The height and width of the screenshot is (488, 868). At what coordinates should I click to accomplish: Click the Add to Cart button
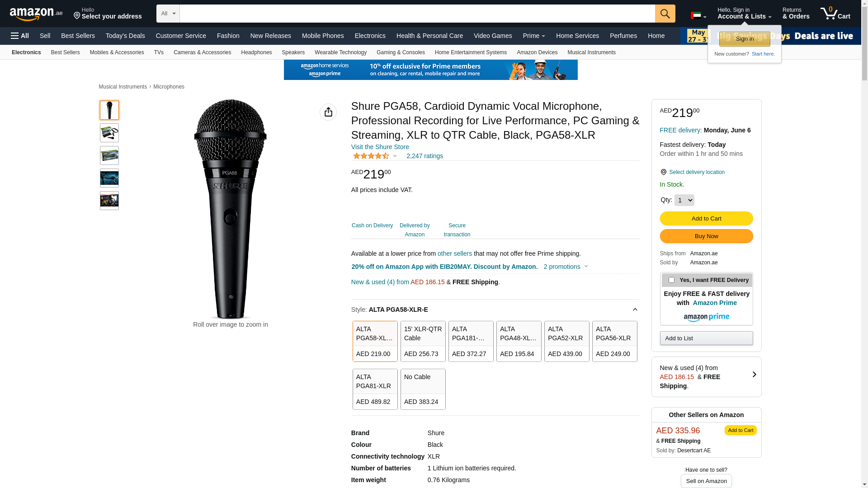[706, 219]
